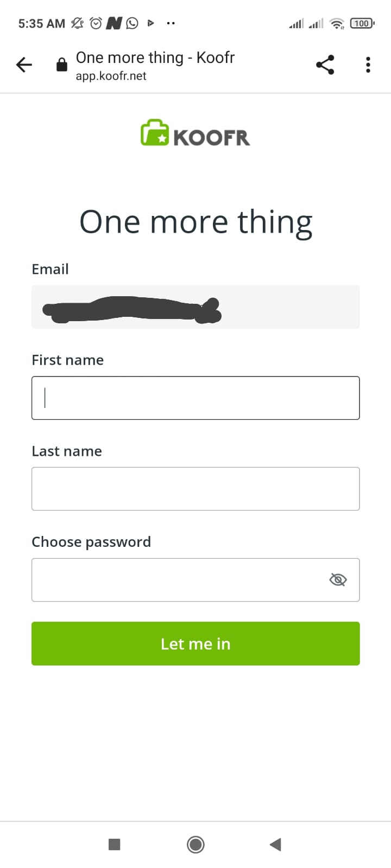Tap the battery indicator in status bar
Screen dimensions: 391x868
[362, 23]
